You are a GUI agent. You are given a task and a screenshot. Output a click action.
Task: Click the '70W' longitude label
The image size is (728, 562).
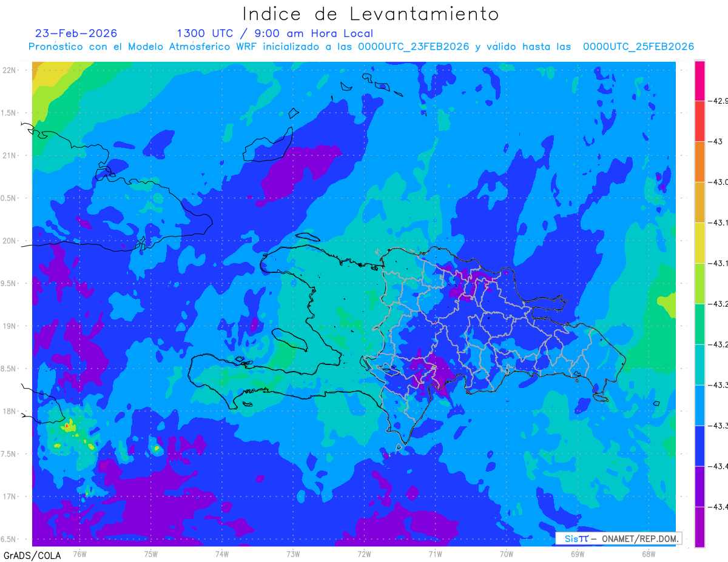507,554
